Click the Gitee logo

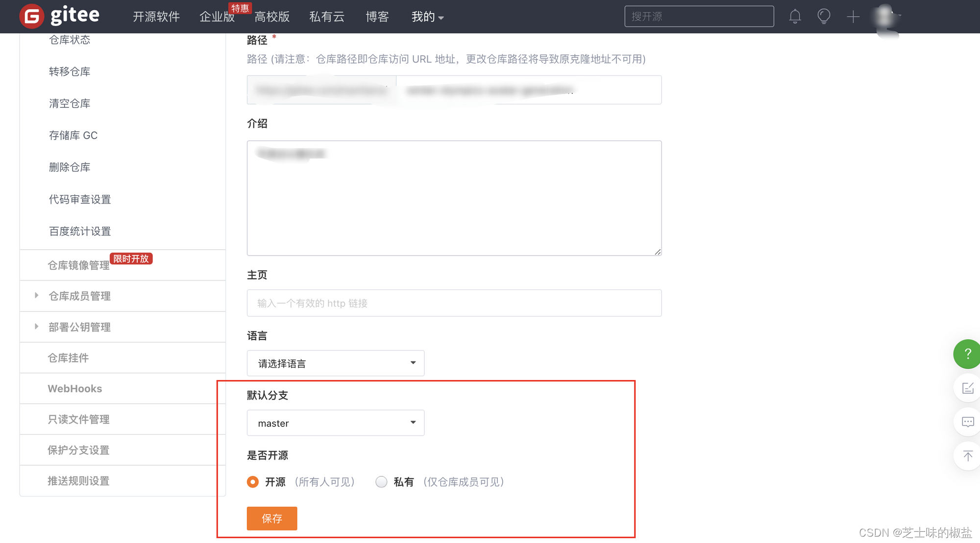(59, 16)
